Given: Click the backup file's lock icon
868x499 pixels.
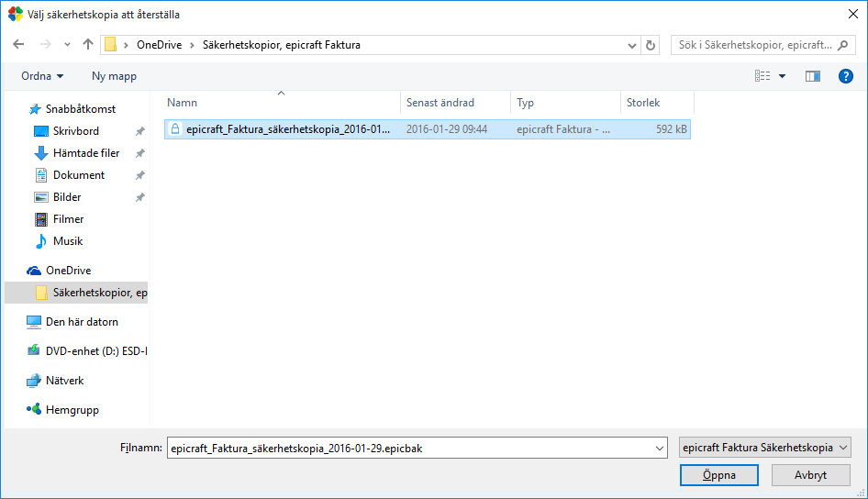Looking at the screenshot, I should click(x=175, y=129).
